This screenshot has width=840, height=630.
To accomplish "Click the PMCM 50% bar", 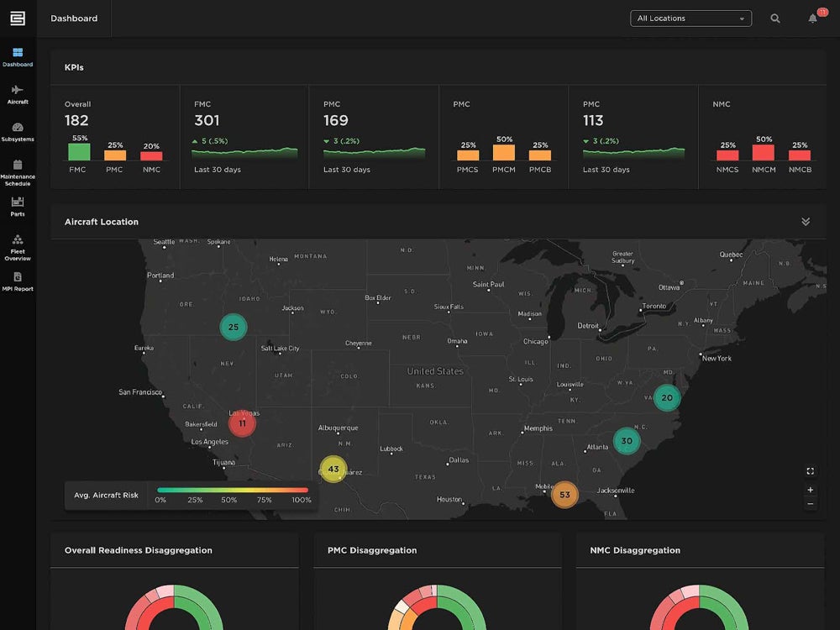I will 503,152.
